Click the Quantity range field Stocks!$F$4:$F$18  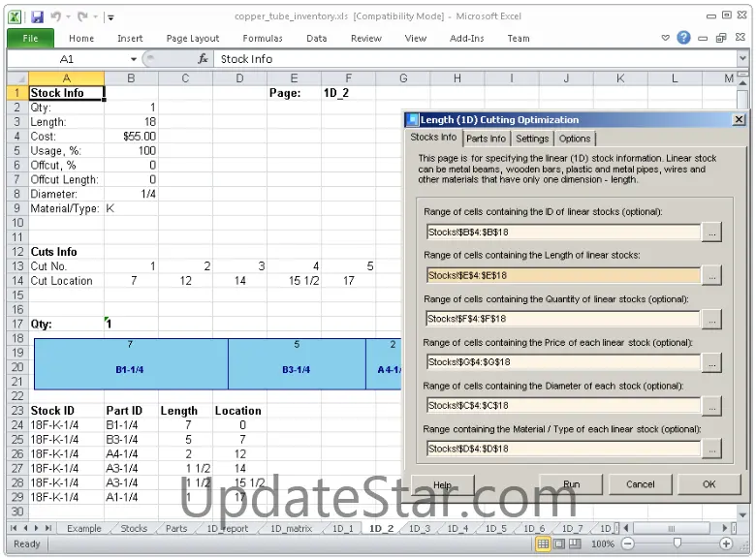click(563, 319)
